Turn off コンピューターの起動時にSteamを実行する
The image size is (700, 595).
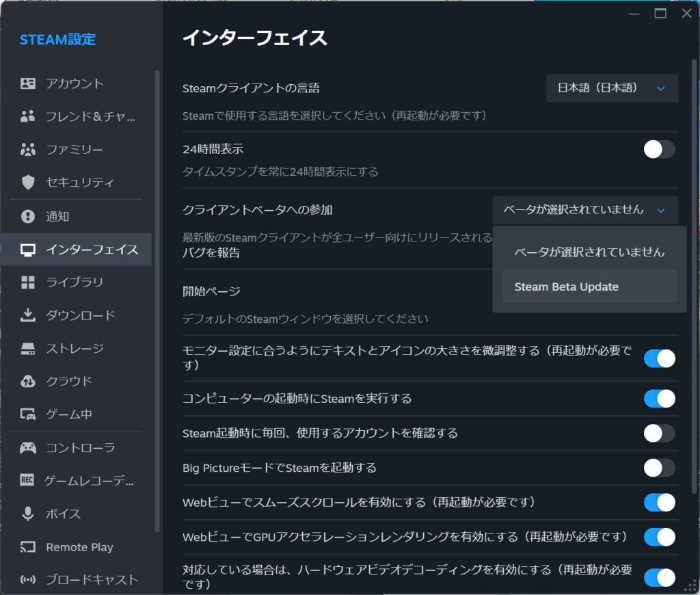[659, 399]
